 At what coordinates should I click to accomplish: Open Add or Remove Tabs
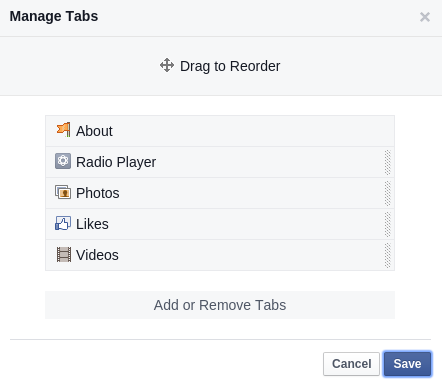click(x=220, y=305)
